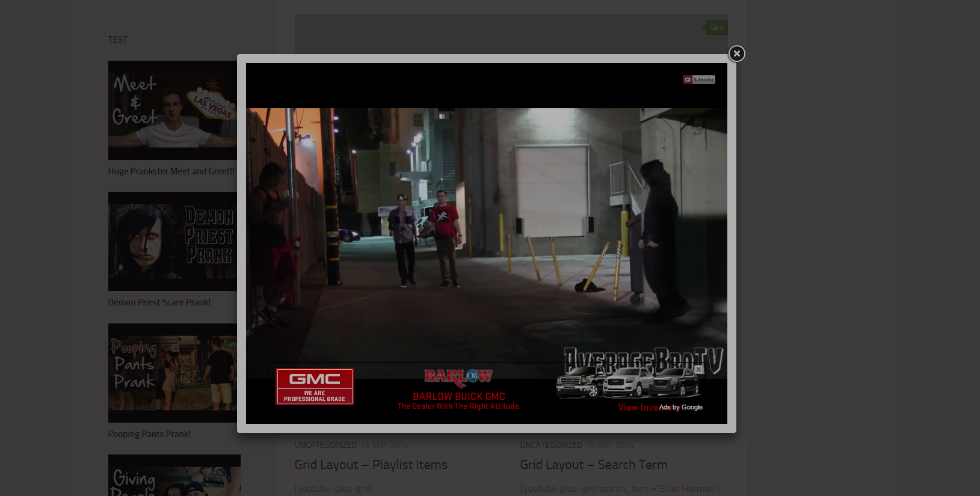Click the 16 SEP, 2014 date
Screen dimensions: 980x496
click(x=384, y=445)
